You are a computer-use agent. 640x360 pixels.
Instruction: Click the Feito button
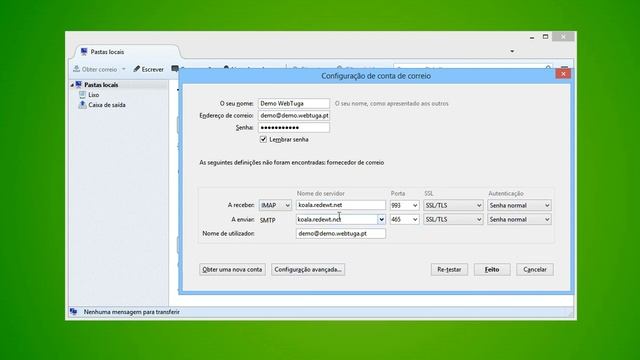click(492, 269)
